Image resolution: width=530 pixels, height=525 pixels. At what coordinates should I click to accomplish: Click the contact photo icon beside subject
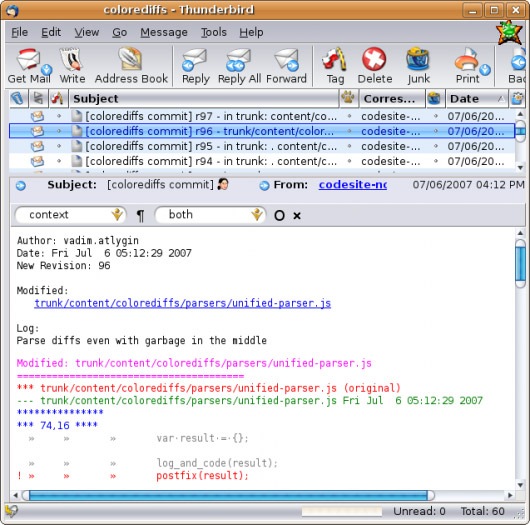pyautogui.click(x=223, y=184)
